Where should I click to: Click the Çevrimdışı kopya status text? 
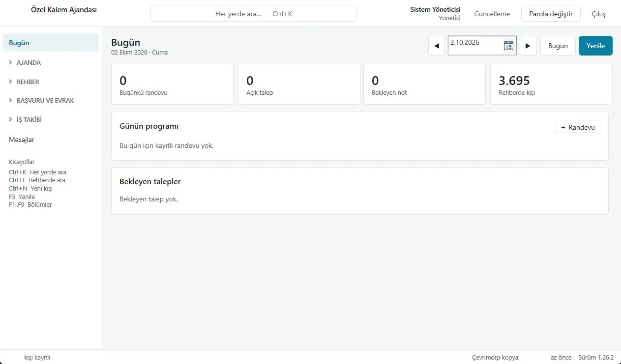click(496, 358)
